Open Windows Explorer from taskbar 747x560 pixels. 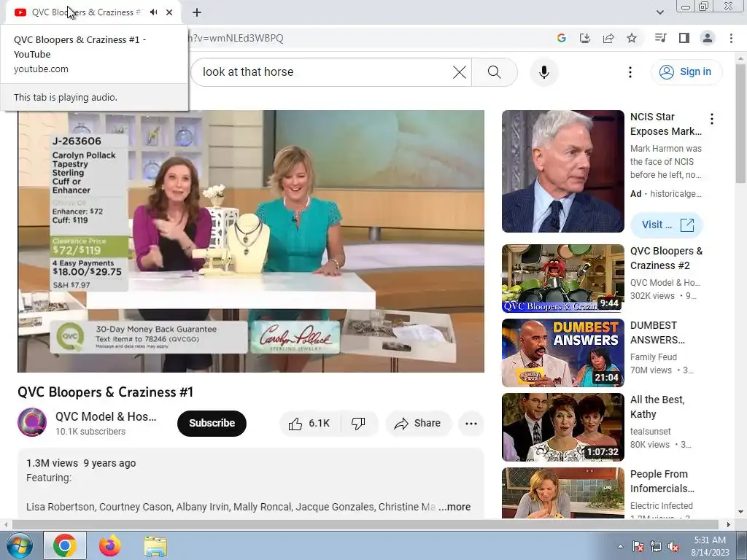[x=155, y=545]
